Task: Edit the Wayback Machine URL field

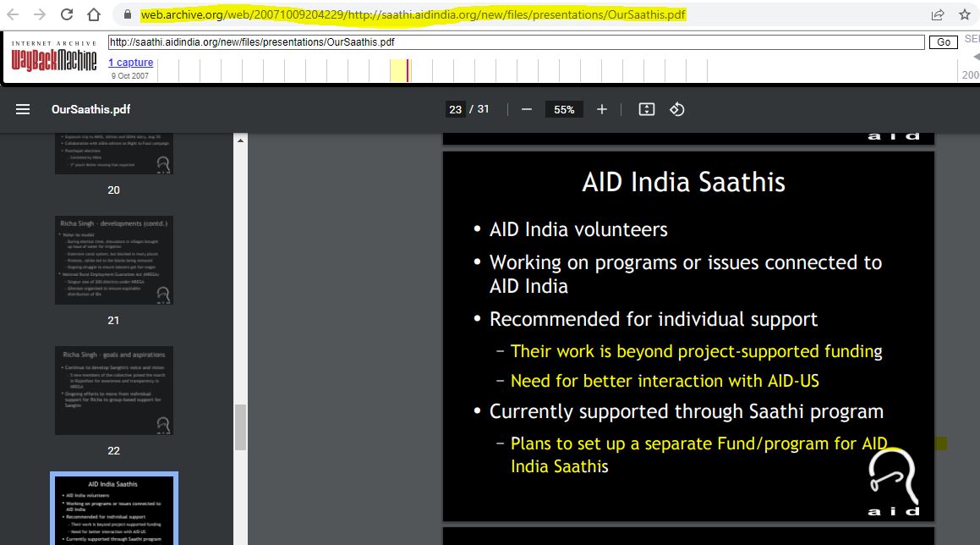Action: (x=516, y=42)
